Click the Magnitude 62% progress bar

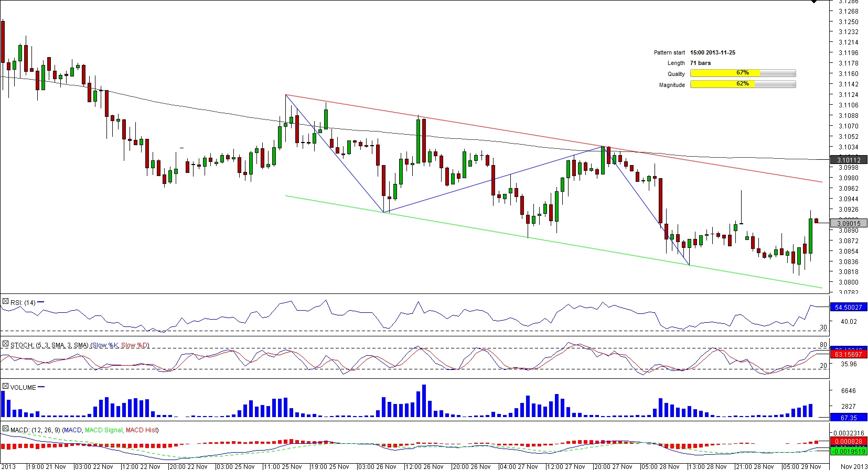[743, 84]
